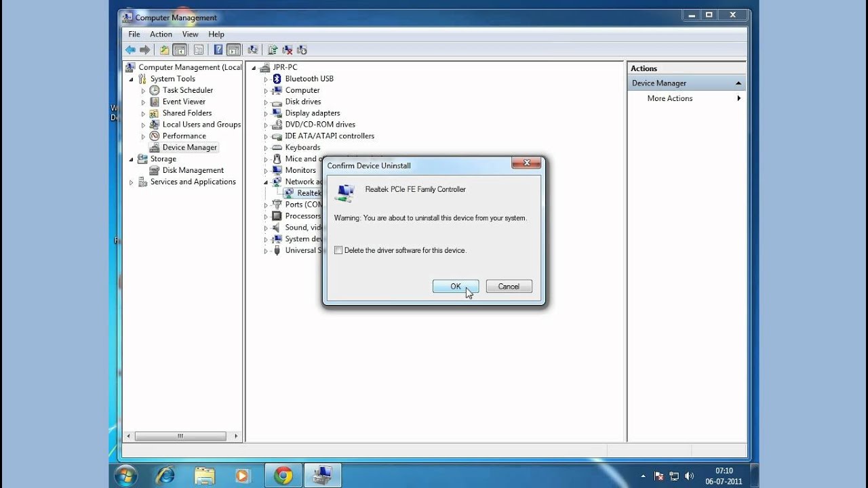
Task: Open Help from the blue question-mark icon
Action: [218, 49]
